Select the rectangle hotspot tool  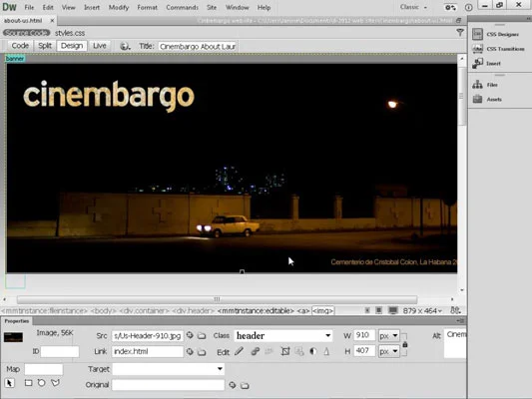[29, 383]
